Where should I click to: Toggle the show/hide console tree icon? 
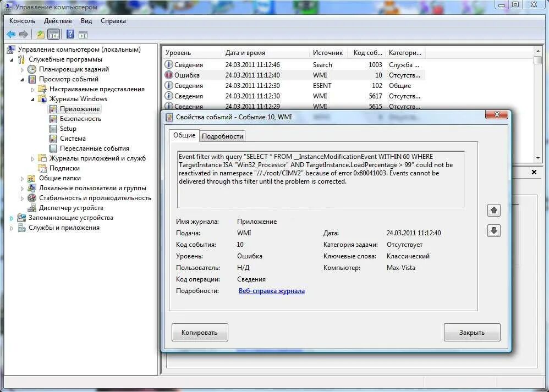click(x=53, y=34)
